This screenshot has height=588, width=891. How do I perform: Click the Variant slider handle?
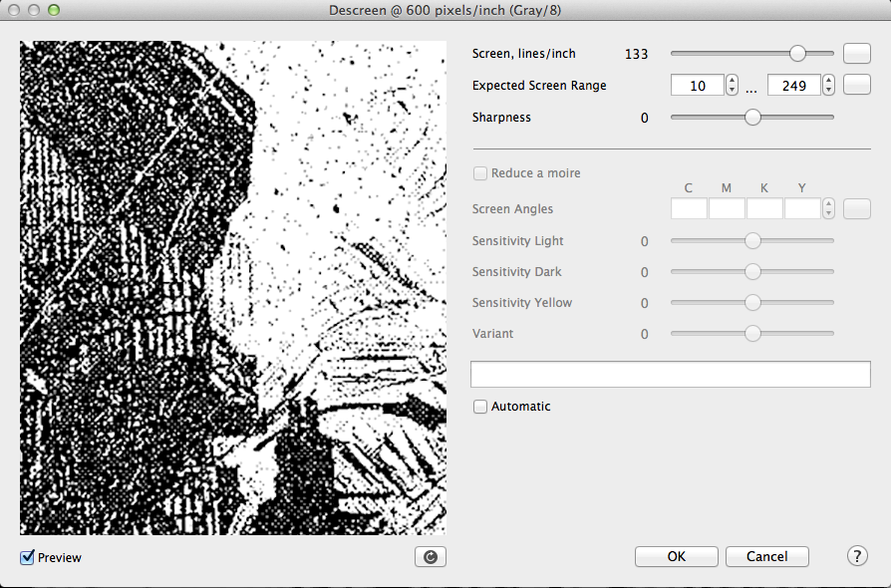tap(752, 334)
